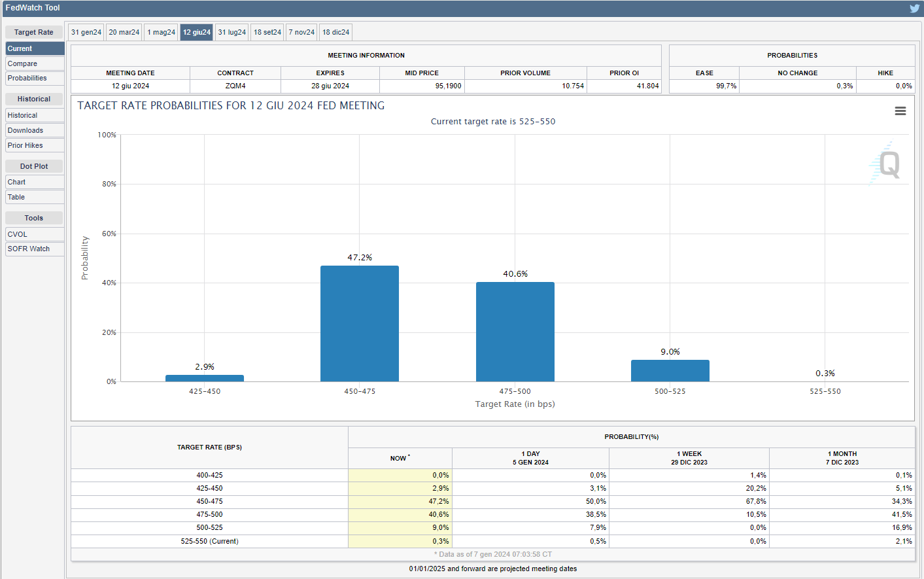The height and width of the screenshot is (579, 924).
Task: Switch to the 18 set24 tab
Action: pyautogui.click(x=267, y=32)
